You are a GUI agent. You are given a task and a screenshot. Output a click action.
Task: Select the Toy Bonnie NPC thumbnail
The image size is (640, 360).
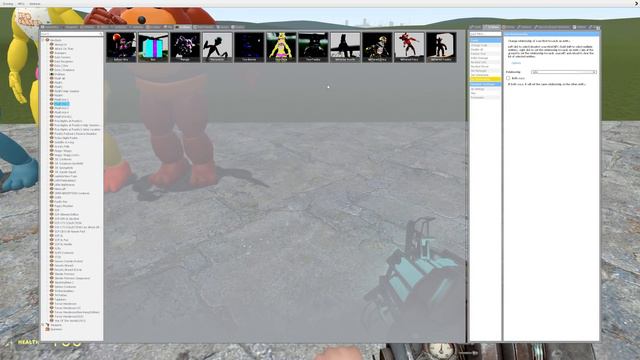[x=249, y=47]
